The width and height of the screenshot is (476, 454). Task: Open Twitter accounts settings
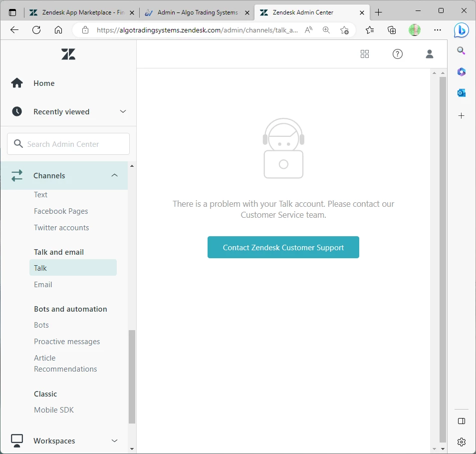(61, 228)
